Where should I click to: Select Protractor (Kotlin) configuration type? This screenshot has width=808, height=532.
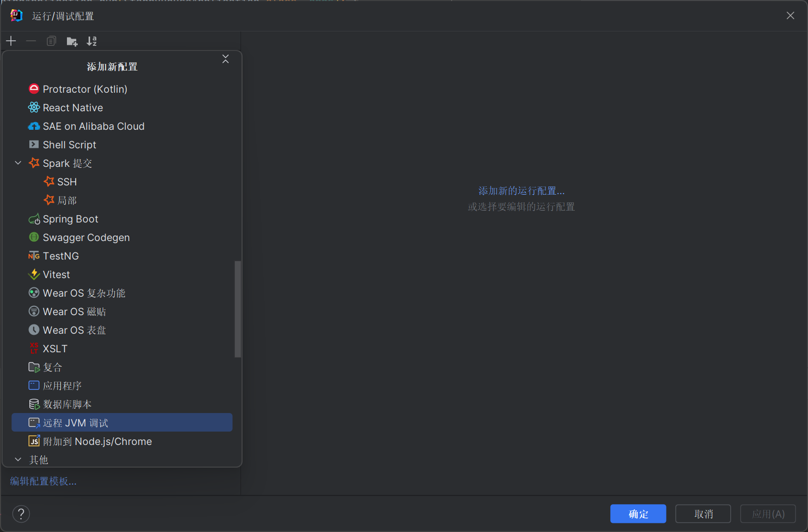point(122,89)
